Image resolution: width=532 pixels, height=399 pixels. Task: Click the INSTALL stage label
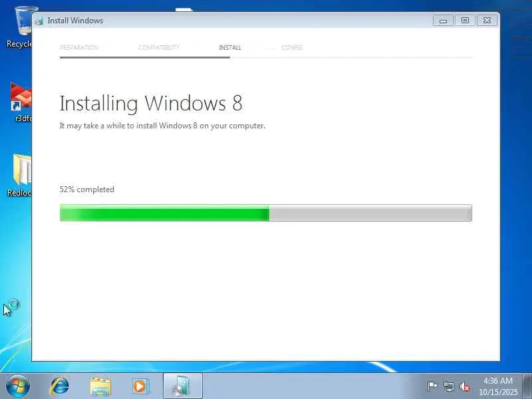coord(230,47)
